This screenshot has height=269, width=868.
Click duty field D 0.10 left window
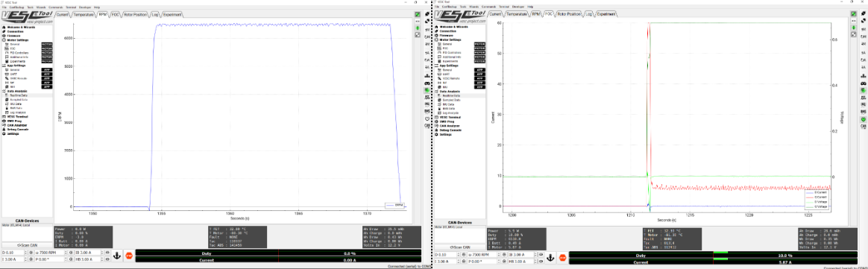coord(14,253)
